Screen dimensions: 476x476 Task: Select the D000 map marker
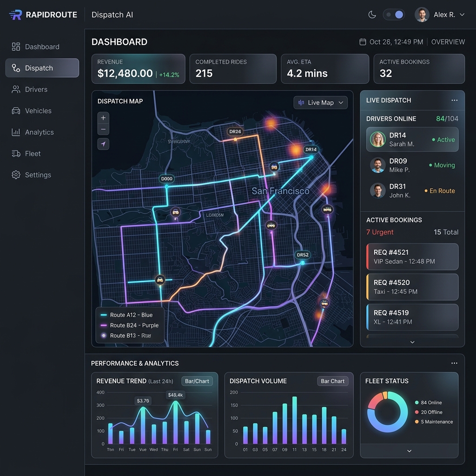pos(167,179)
